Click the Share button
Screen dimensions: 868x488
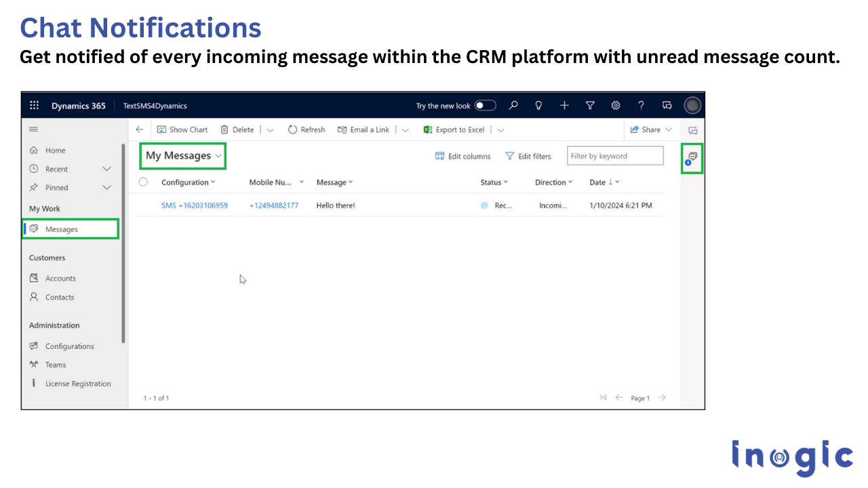(651, 129)
